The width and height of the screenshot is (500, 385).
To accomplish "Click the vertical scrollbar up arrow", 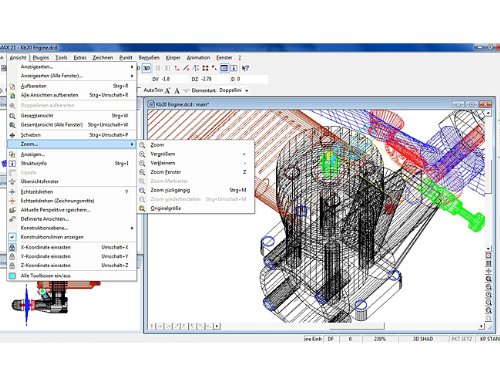I will (x=488, y=113).
